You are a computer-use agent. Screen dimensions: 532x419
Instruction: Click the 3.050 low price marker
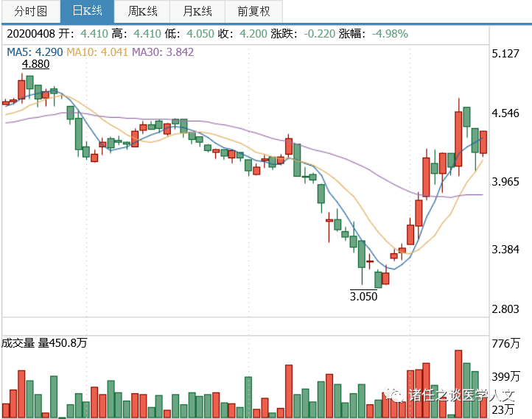coord(363,296)
